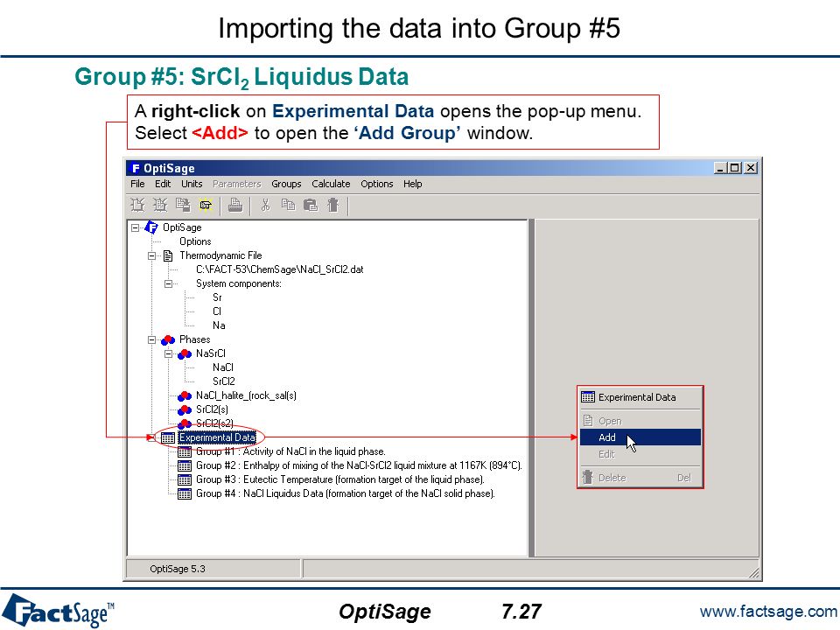Select the SrCl2(s) phase item
840x630 pixels.
coord(212,409)
